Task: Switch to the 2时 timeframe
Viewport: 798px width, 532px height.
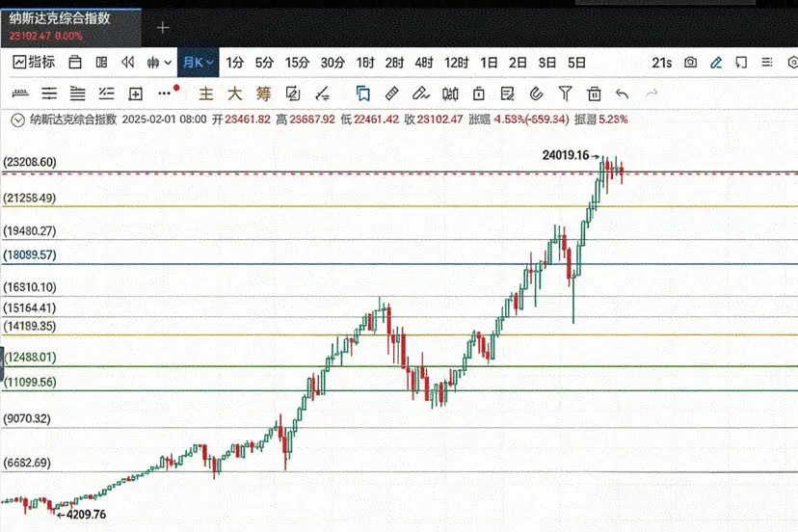Action: (x=394, y=63)
